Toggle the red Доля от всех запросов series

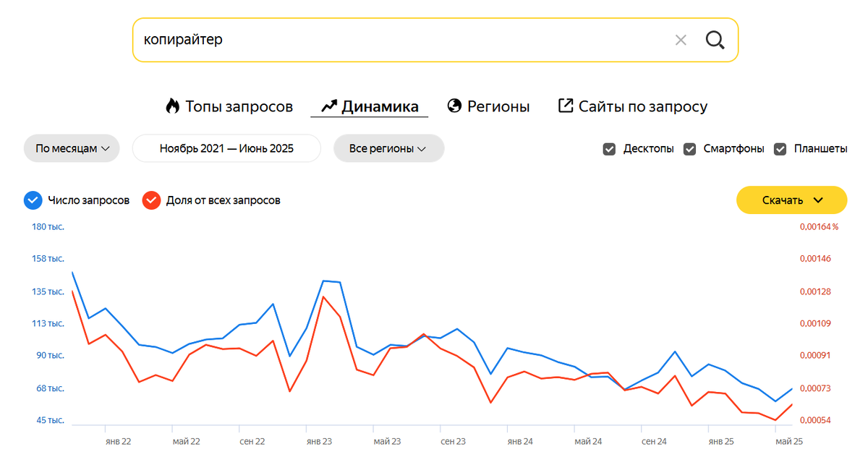point(151,200)
